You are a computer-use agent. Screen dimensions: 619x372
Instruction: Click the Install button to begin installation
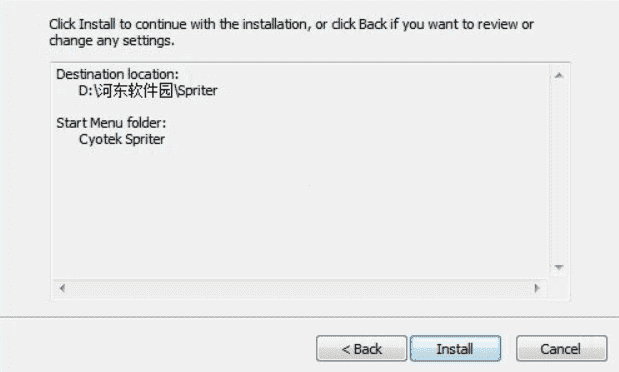(x=455, y=348)
